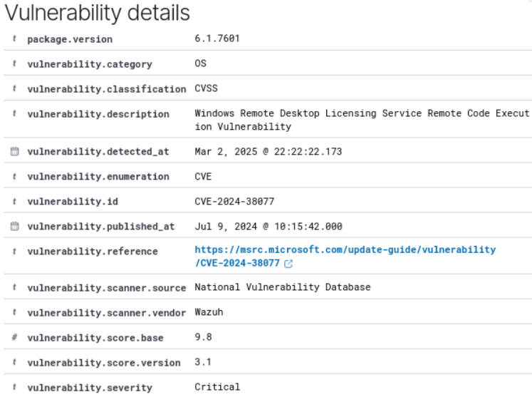Click the text type icon beside vulnerability.reference
532x397 pixels.
point(14,252)
